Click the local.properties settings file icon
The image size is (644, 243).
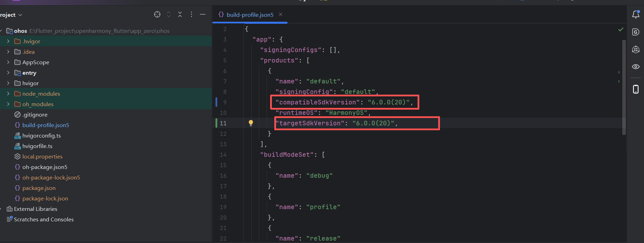click(x=17, y=156)
